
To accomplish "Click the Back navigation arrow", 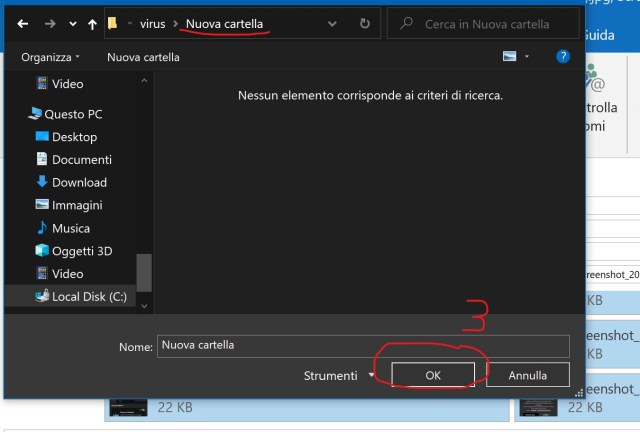I will click(x=23, y=23).
